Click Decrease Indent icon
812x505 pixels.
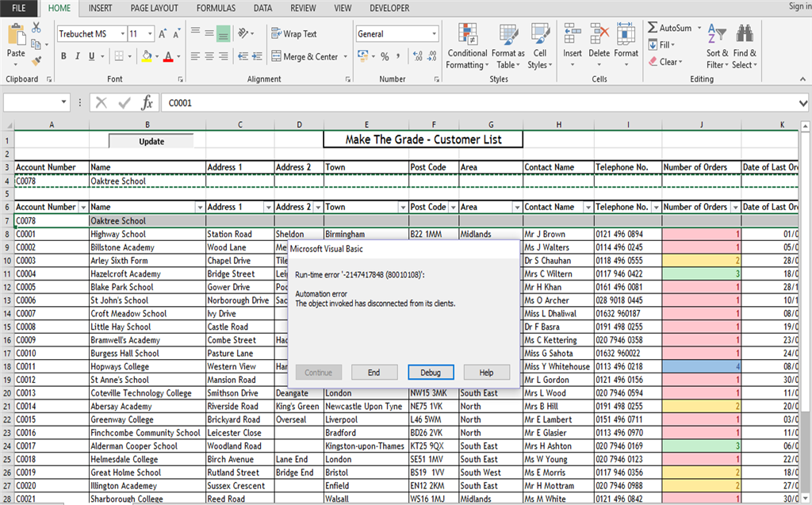pyautogui.click(x=243, y=56)
